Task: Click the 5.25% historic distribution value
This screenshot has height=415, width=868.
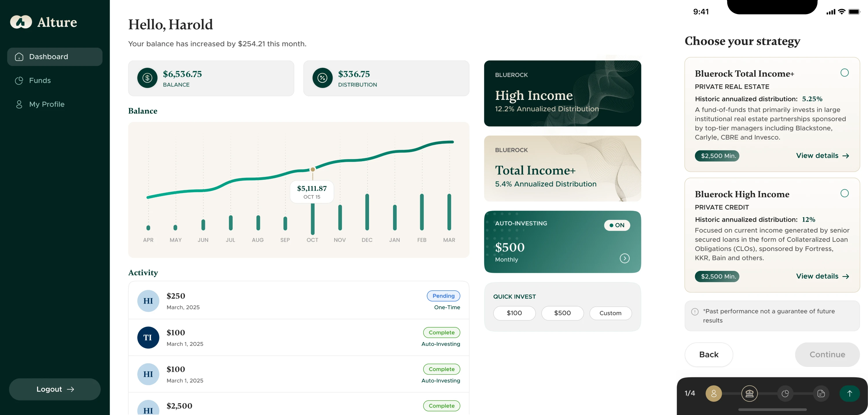Action: coord(812,99)
